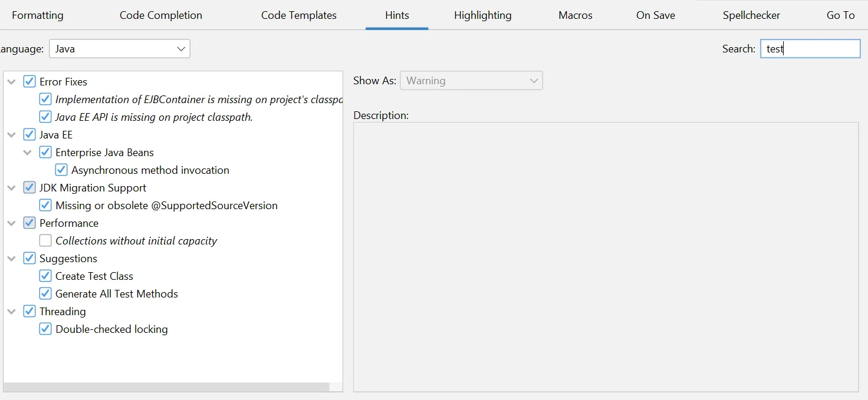
Task: Toggle the Asynchronous method invocation checkbox
Action: click(x=61, y=170)
